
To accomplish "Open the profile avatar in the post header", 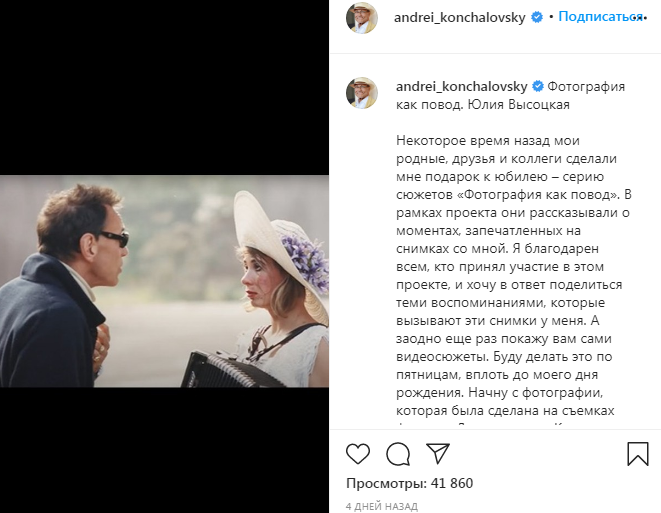I will (x=362, y=18).
